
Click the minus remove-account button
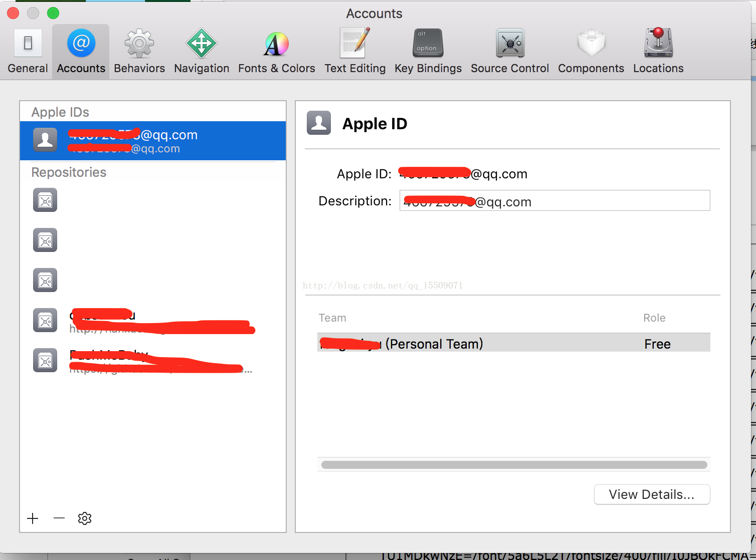[59, 518]
